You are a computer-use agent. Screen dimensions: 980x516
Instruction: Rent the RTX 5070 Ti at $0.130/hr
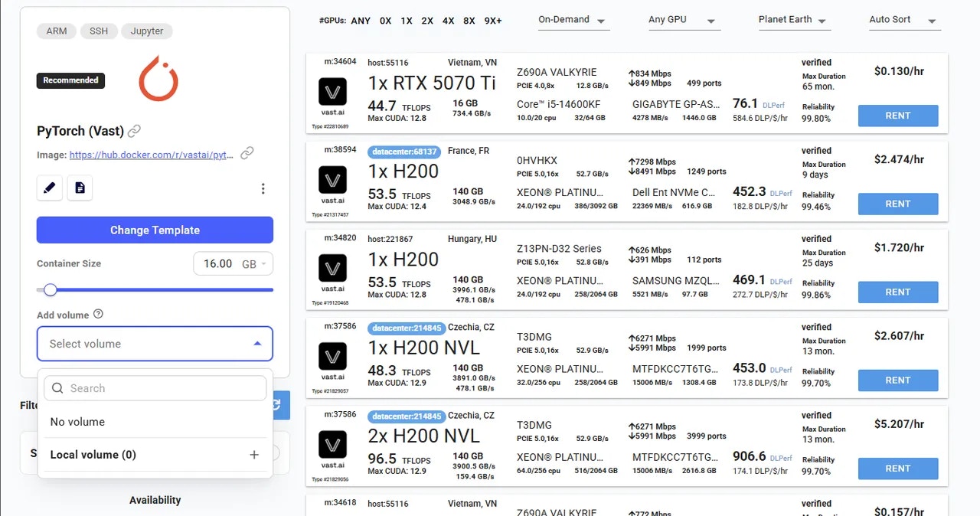[x=898, y=116]
